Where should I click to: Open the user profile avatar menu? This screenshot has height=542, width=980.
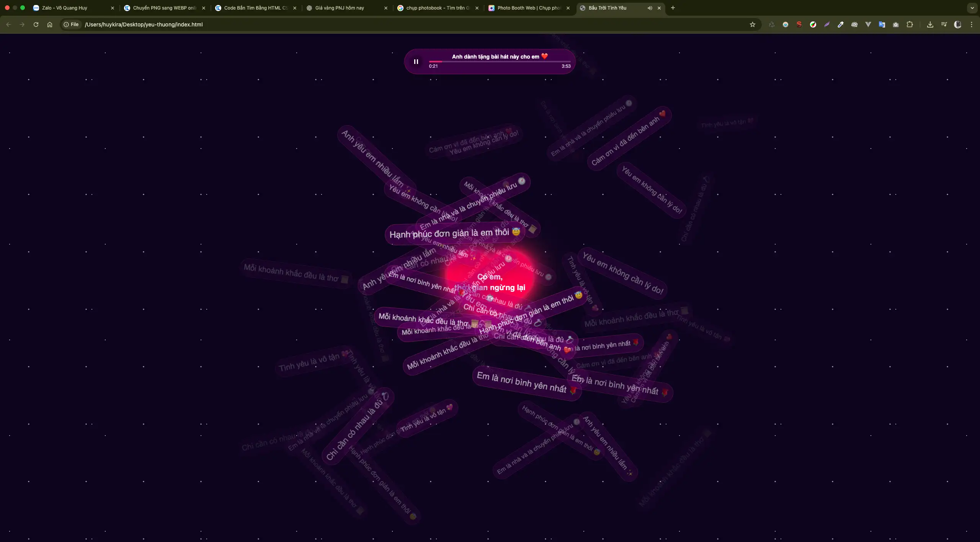tap(958, 24)
